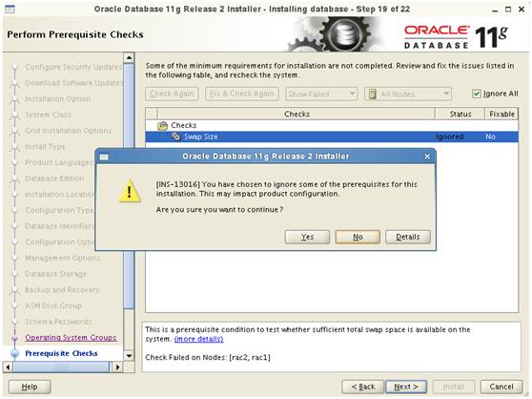Confirm with the Yes button in the dialog
This screenshot has width=532, height=399.
(307, 237)
